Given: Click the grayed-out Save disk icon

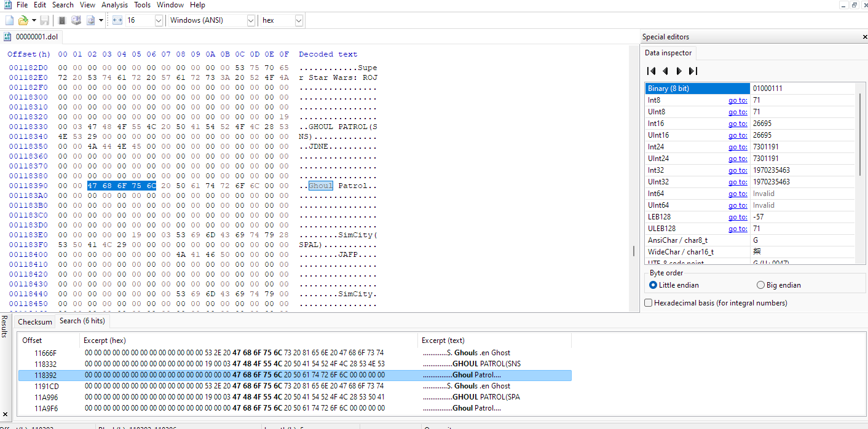Looking at the screenshot, I should point(45,20).
